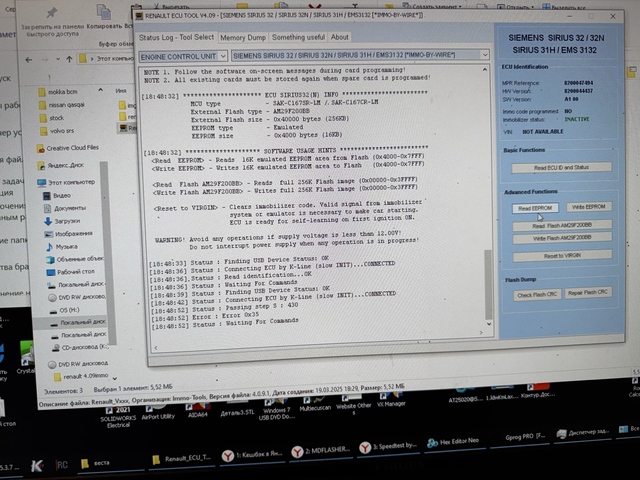The image size is (640, 480).
Task: Open the About tab
Action: point(340,38)
